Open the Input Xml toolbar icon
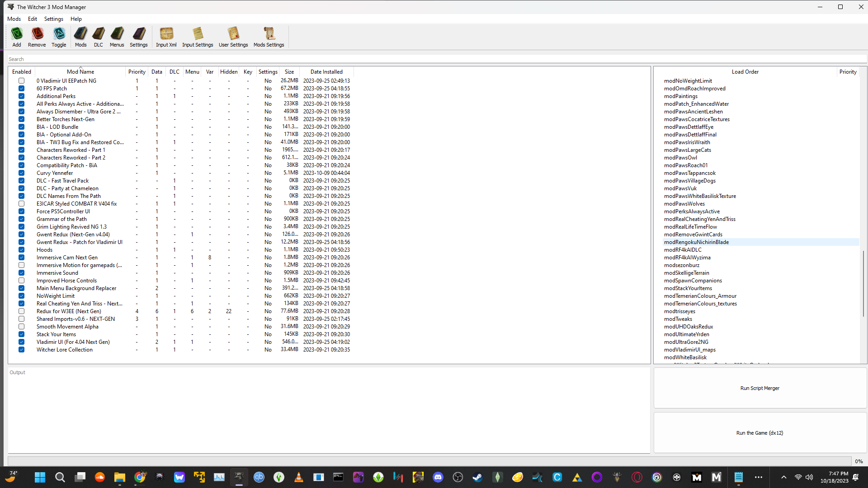The height and width of the screenshot is (488, 868). [x=166, y=37]
